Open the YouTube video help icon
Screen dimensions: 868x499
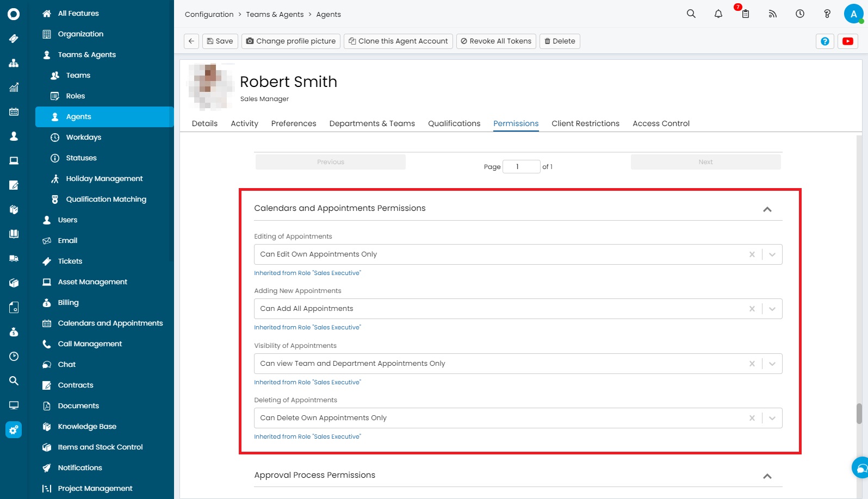point(847,41)
